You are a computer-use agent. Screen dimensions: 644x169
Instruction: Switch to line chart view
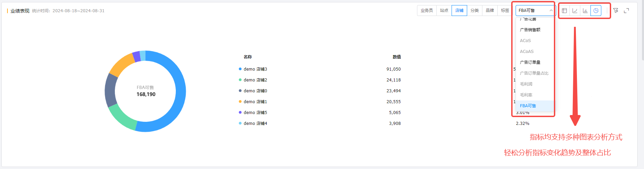pos(575,11)
